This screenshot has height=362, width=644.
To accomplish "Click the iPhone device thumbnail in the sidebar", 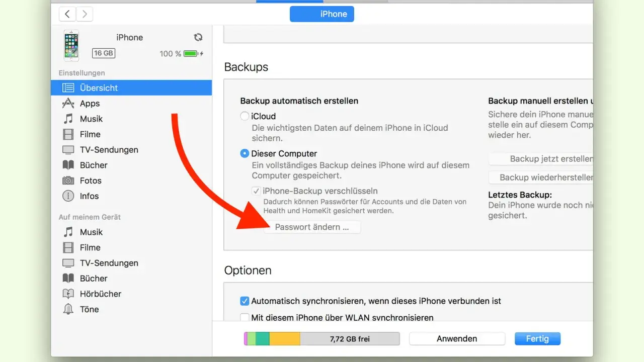I will (x=71, y=46).
